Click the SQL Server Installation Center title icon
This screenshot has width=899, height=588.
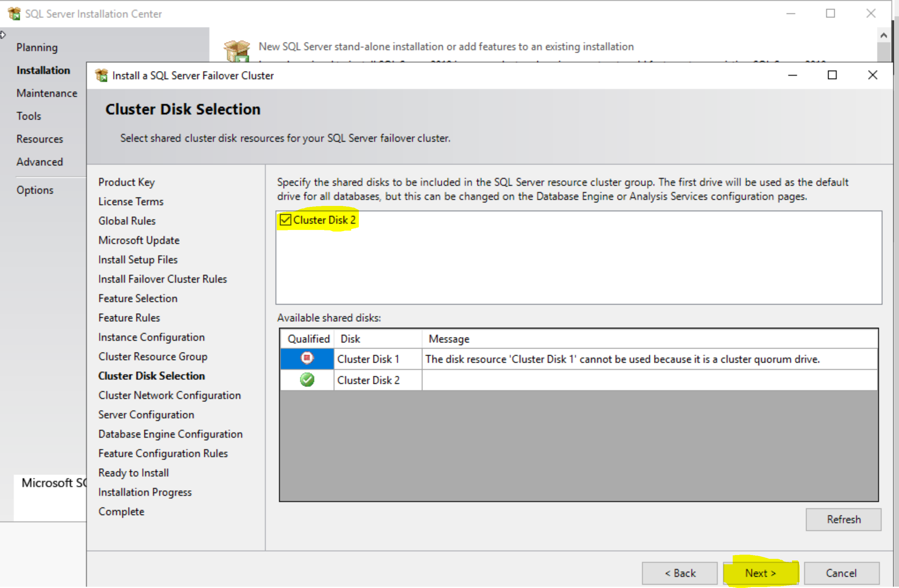tap(14, 13)
